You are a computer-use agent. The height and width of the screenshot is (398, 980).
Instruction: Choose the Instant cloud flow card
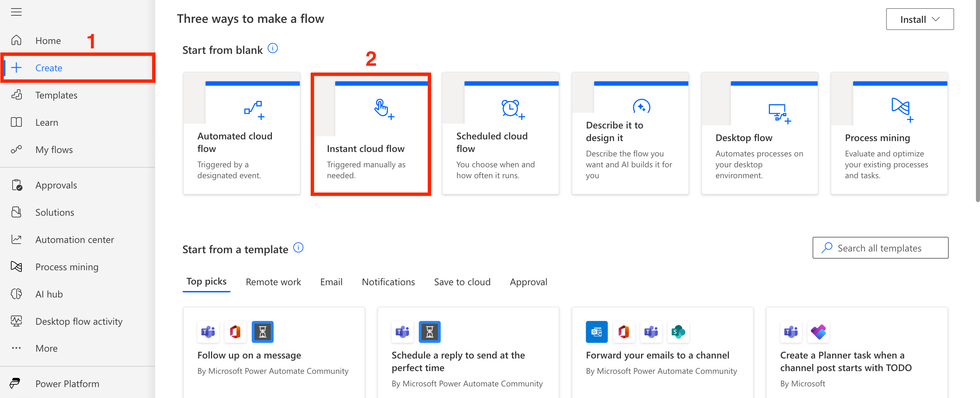(x=371, y=135)
